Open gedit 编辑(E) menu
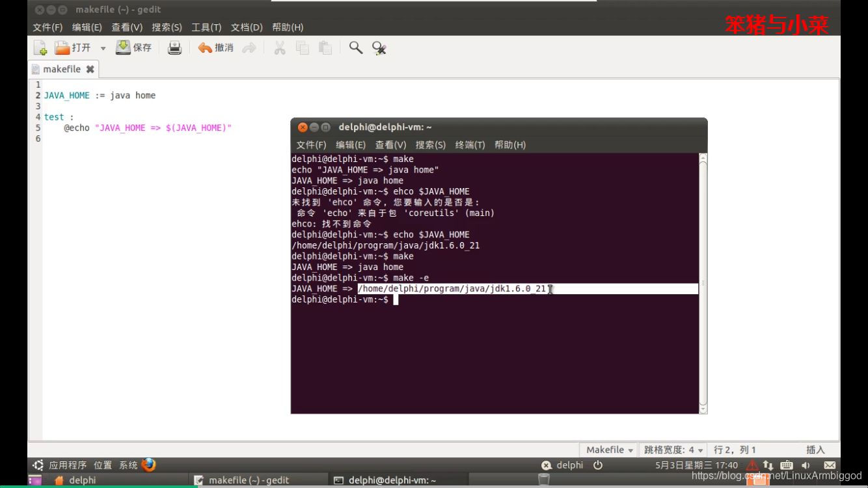868x488 pixels. click(x=87, y=27)
